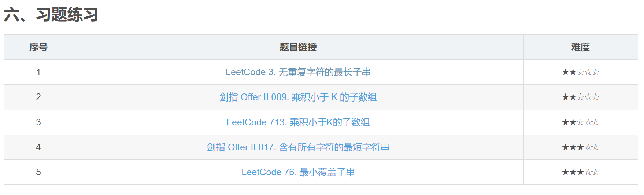Click sequence number 1 cell
The width and height of the screenshot is (644, 195).
pos(38,72)
